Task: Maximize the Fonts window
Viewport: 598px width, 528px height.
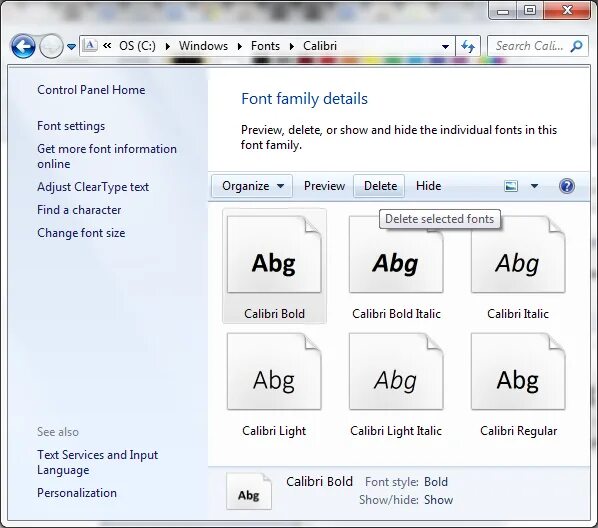Action: [x=530, y=10]
